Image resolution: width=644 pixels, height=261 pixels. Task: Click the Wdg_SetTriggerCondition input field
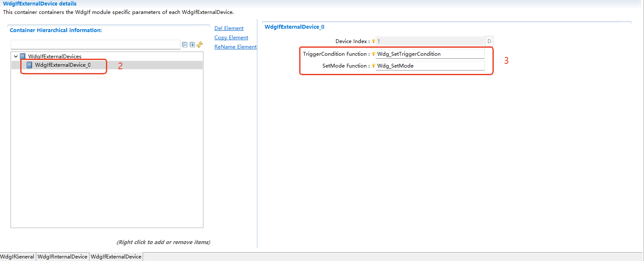tap(430, 54)
